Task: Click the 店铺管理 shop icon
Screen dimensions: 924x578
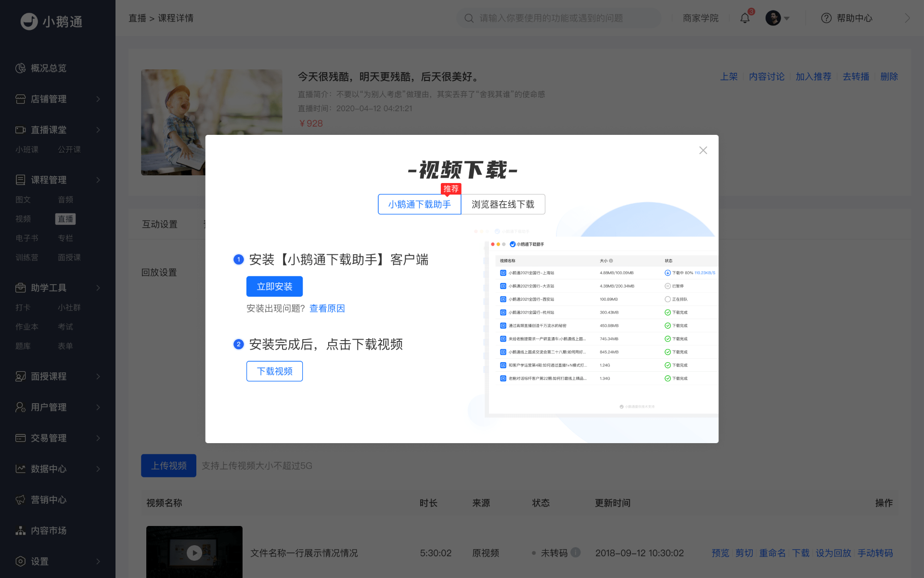Action: (x=20, y=99)
